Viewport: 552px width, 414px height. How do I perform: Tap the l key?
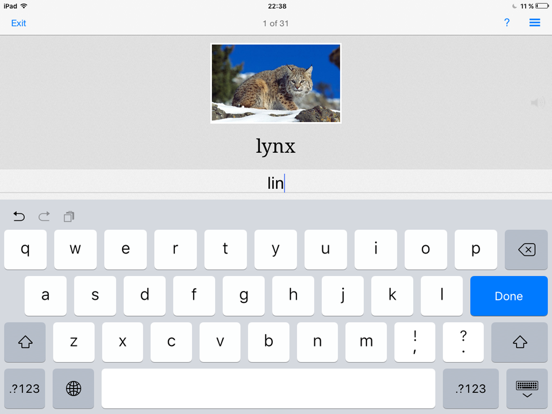tap(442, 296)
